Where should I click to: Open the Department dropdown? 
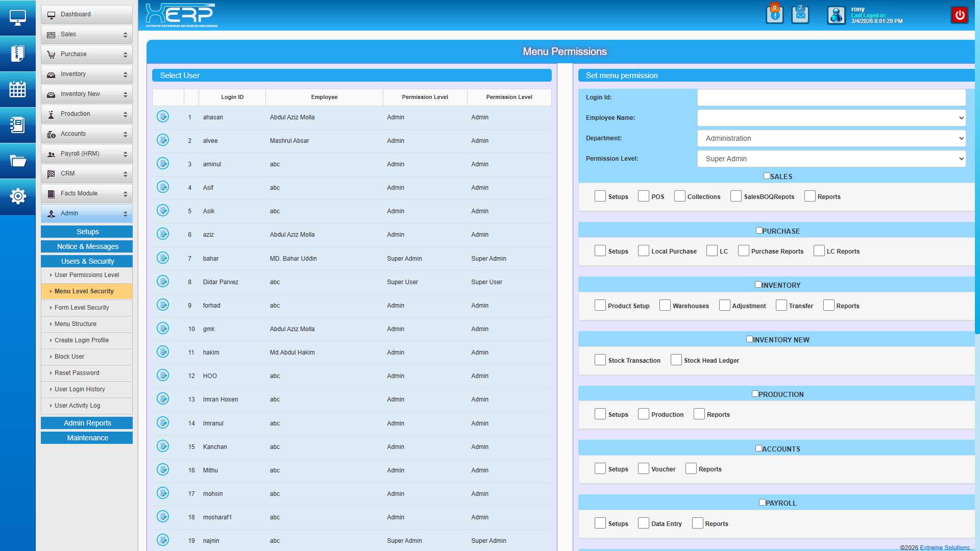pos(831,138)
